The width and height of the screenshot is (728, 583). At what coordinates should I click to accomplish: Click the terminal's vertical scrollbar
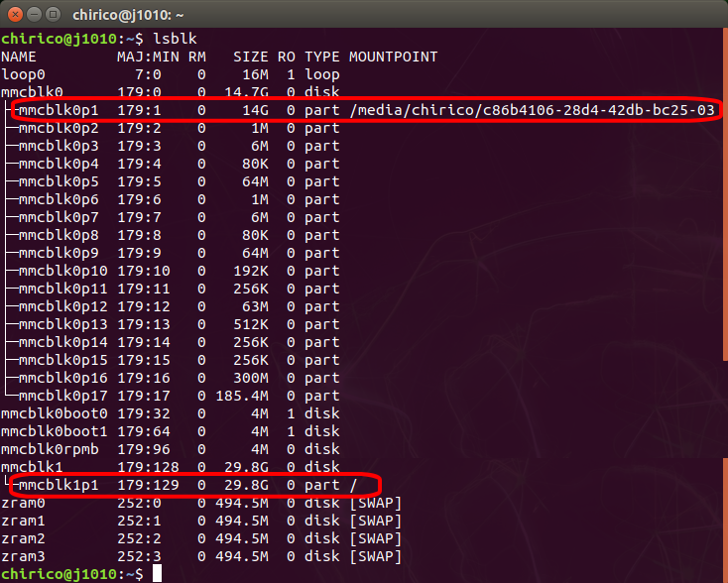click(724, 198)
